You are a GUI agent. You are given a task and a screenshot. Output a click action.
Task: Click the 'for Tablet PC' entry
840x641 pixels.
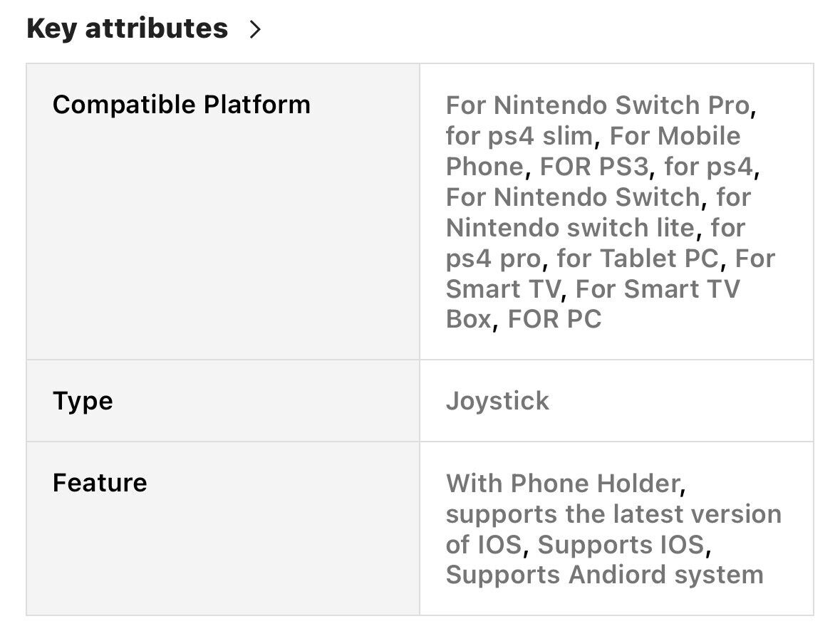(637, 258)
